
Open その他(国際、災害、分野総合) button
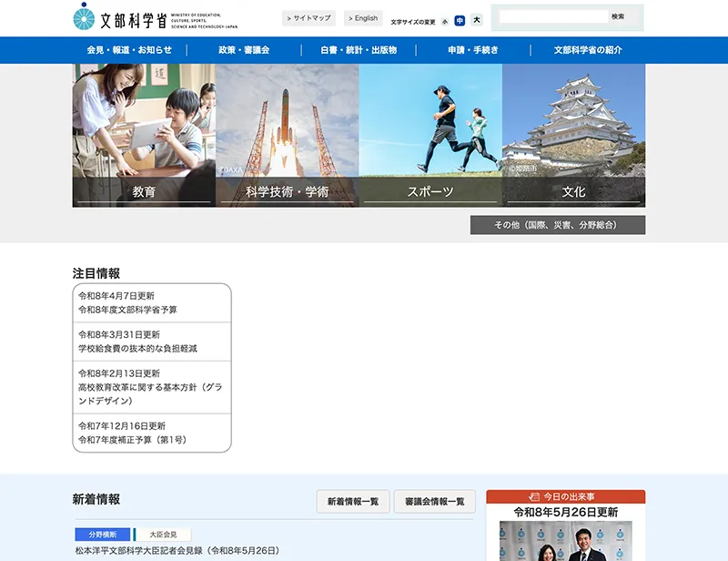pos(558,225)
